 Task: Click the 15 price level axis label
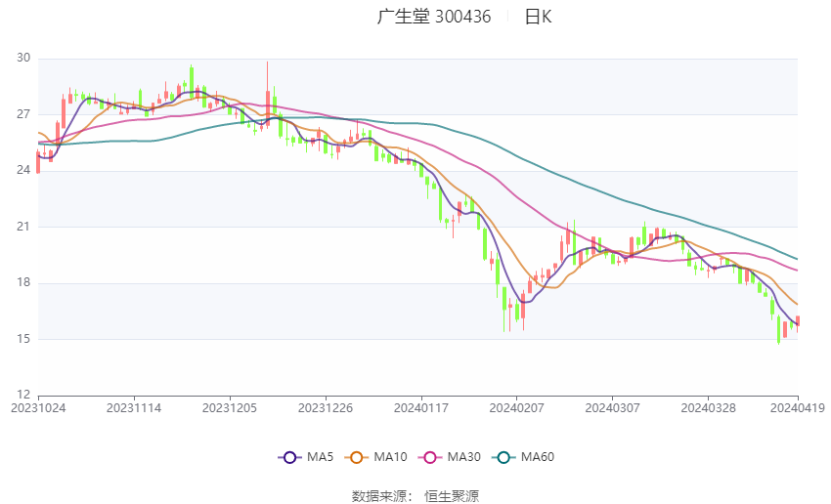[x=23, y=339]
